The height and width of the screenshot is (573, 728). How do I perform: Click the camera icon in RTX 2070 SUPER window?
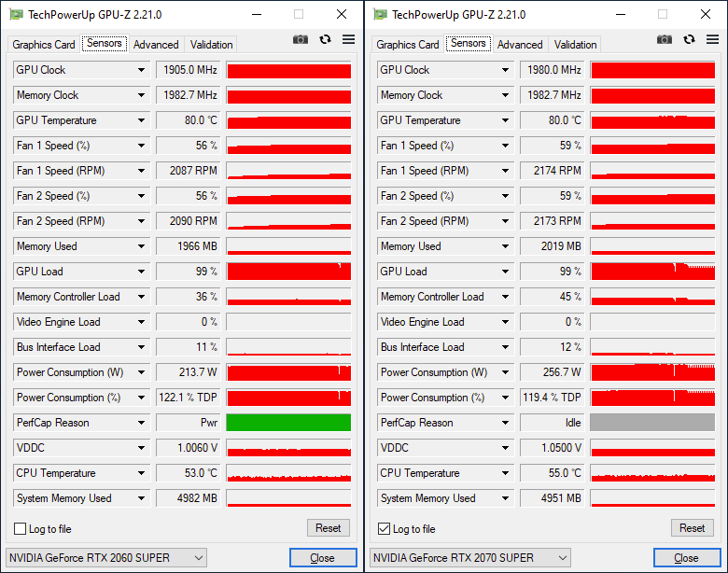[664, 39]
